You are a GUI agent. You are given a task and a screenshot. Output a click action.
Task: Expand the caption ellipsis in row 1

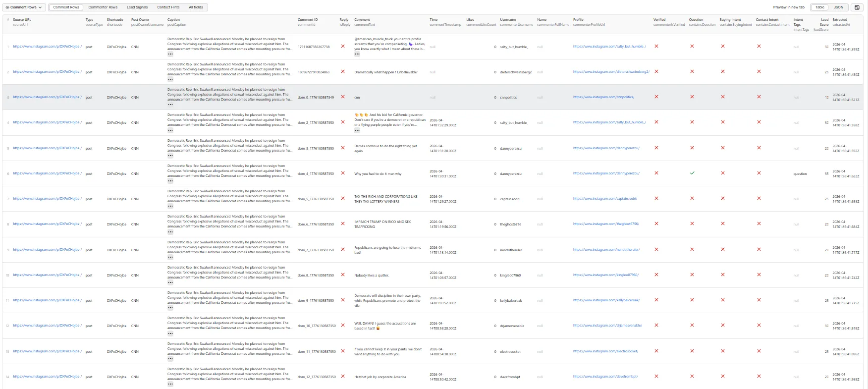point(170,54)
